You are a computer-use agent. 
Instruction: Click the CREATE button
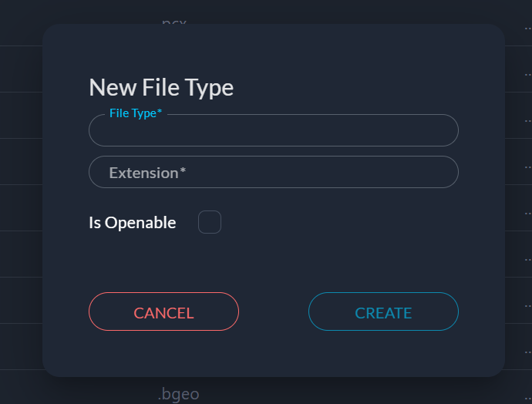click(x=383, y=312)
